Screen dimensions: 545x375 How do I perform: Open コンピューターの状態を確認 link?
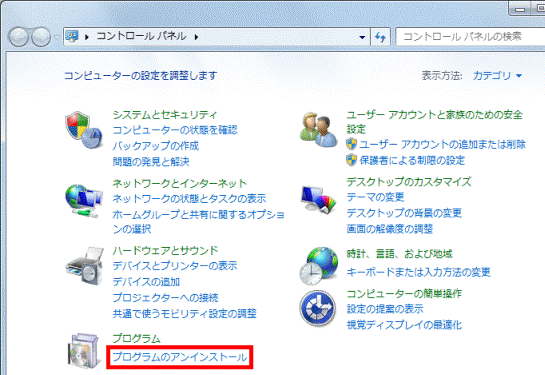175,130
